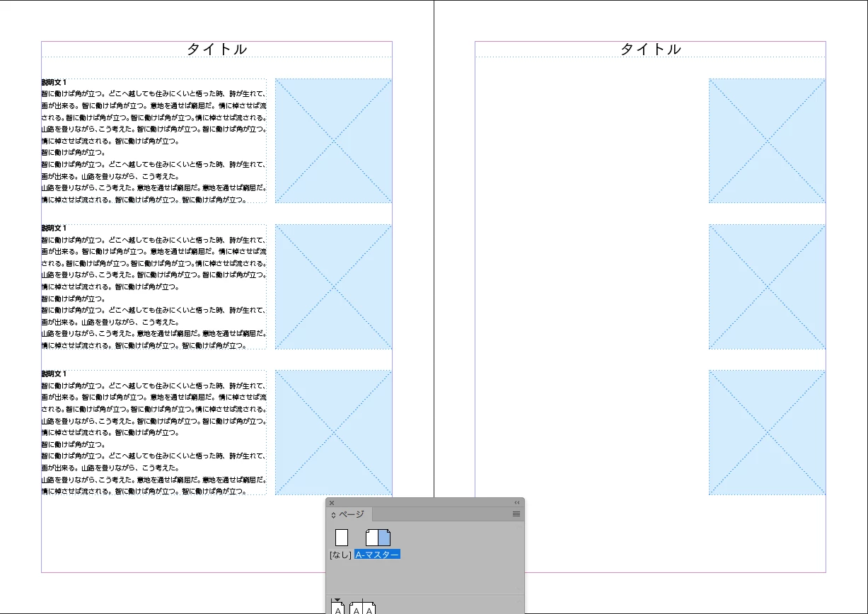868x614 pixels.
Task: Select the bottom image placeholder on the left page
Action: pos(333,432)
